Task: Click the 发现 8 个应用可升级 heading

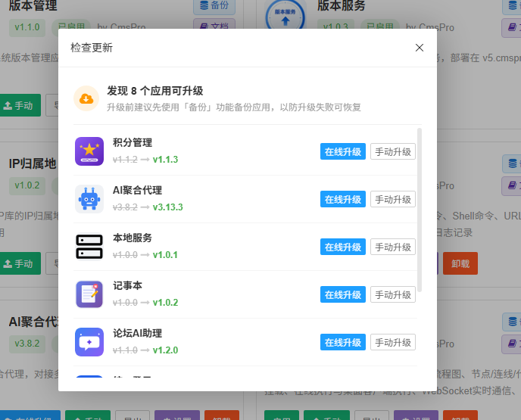Action: [x=154, y=91]
